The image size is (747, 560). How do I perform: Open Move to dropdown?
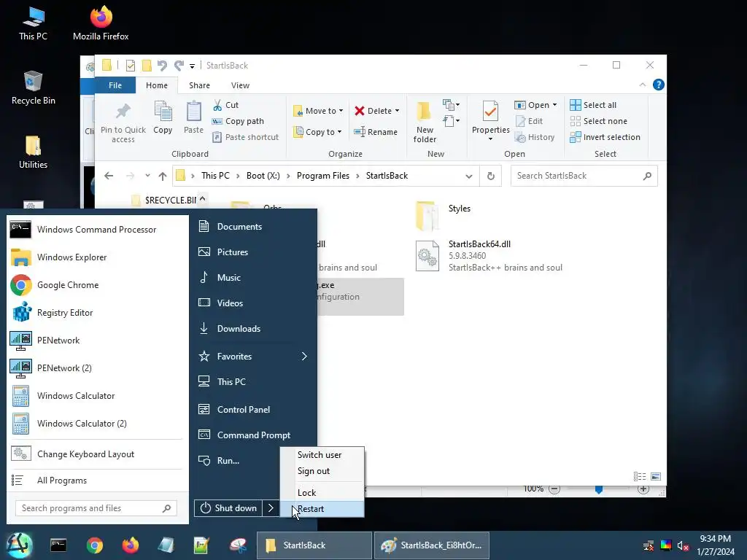click(x=318, y=111)
